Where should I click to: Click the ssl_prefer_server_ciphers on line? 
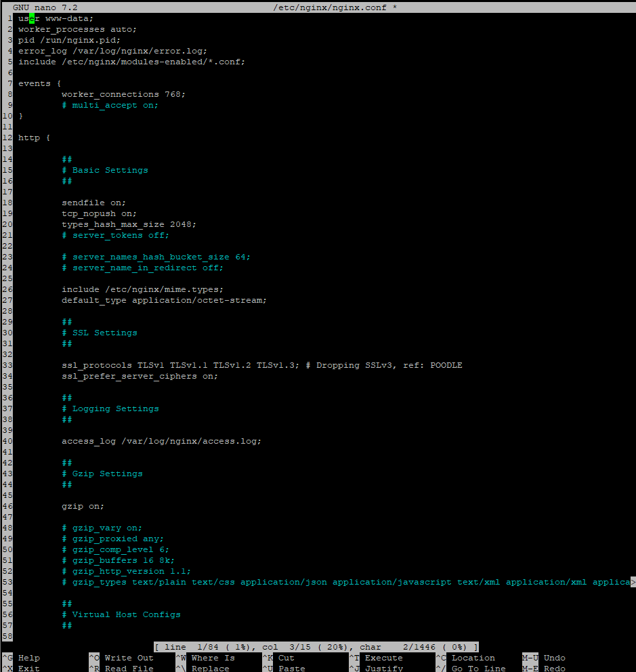[x=140, y=376]
